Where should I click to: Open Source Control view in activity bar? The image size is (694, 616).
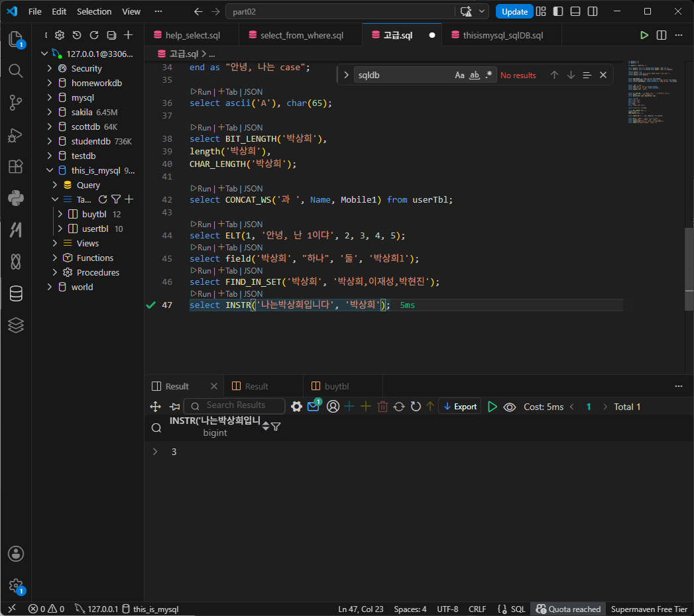[16, 103]
